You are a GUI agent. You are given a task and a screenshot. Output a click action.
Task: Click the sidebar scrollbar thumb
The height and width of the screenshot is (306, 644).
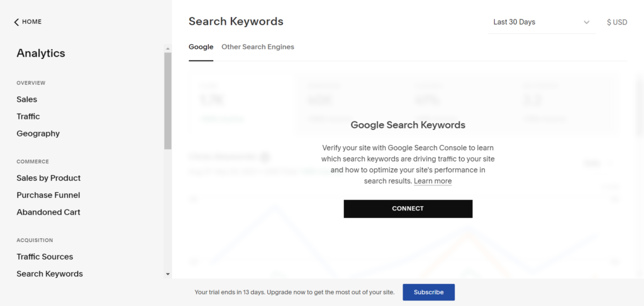[167, 101]
